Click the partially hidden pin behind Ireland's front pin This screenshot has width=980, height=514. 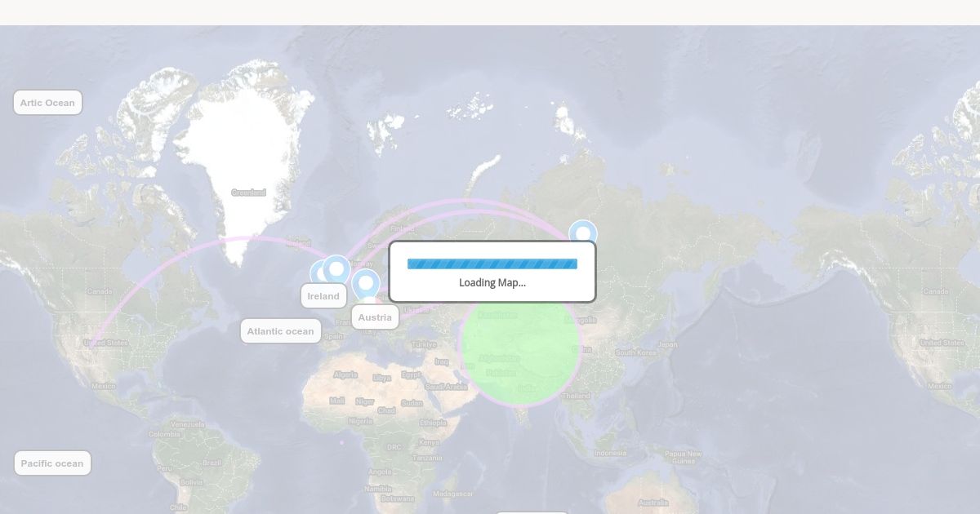coord(317,273)
